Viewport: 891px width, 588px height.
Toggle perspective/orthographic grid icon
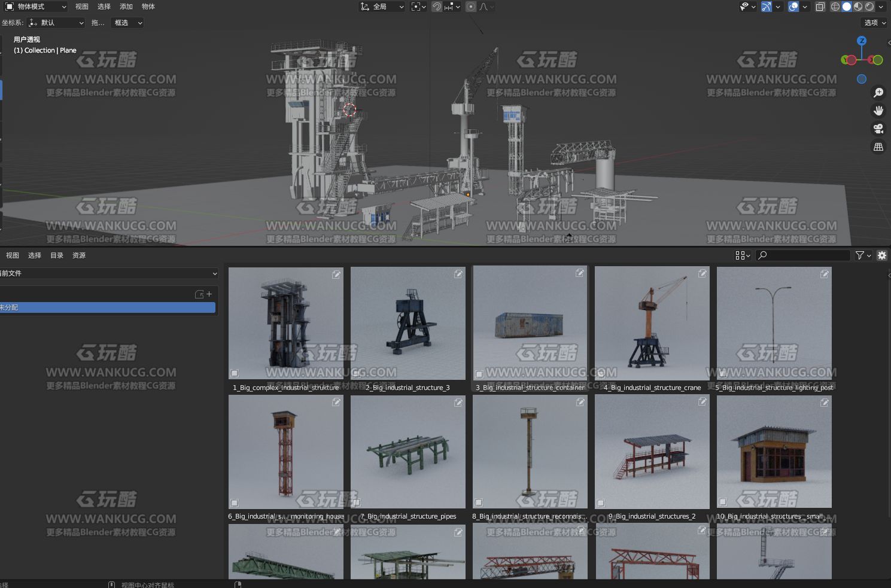(878, 147)
